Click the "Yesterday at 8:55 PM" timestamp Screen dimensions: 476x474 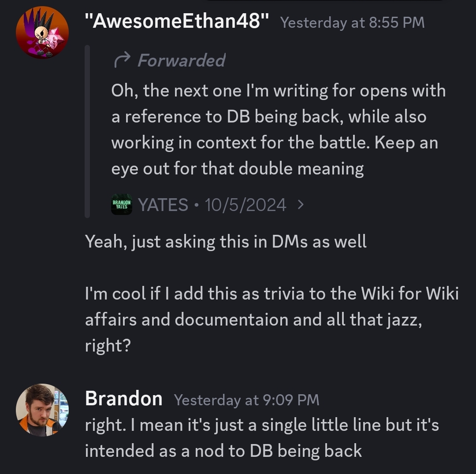(x=352, y=22)
